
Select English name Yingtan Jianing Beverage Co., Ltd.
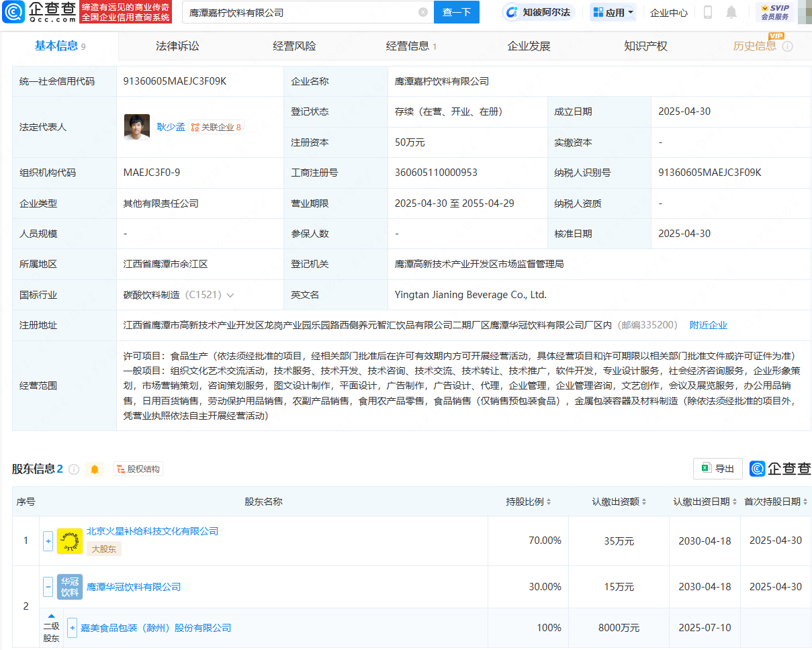(x=471, y=295)
